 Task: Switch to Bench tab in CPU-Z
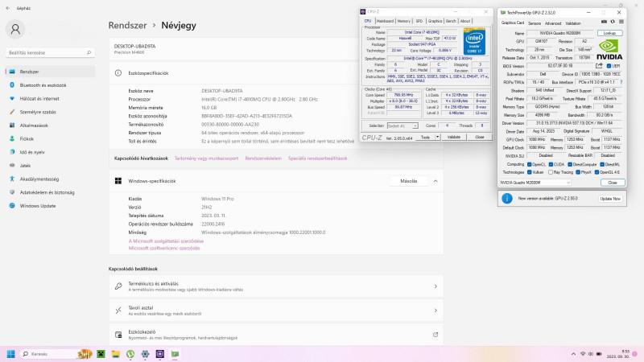451,21
